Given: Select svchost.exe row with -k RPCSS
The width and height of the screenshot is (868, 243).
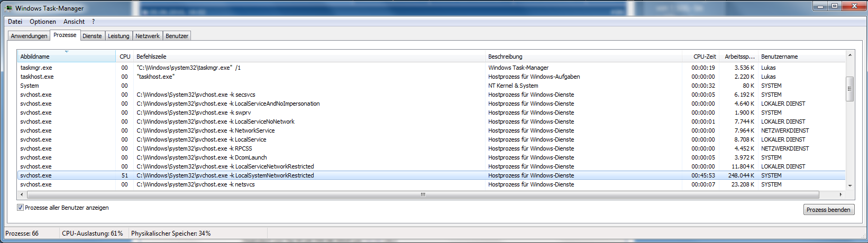Looking at the screenshot, I should click(431, 148).
